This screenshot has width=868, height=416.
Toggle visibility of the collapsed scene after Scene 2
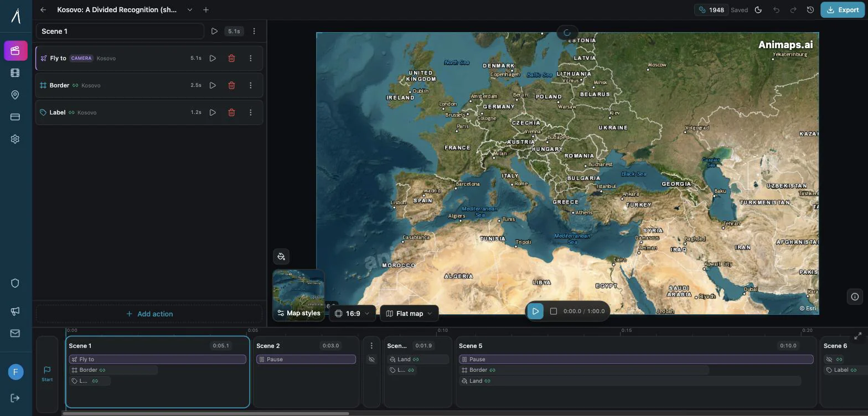(x=371, y=359)
